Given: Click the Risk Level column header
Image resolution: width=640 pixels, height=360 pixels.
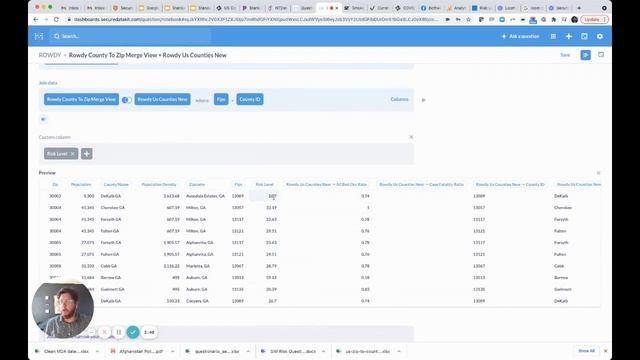Looking at the screenshot, I should pyautogui.click(x=264, y=184).
